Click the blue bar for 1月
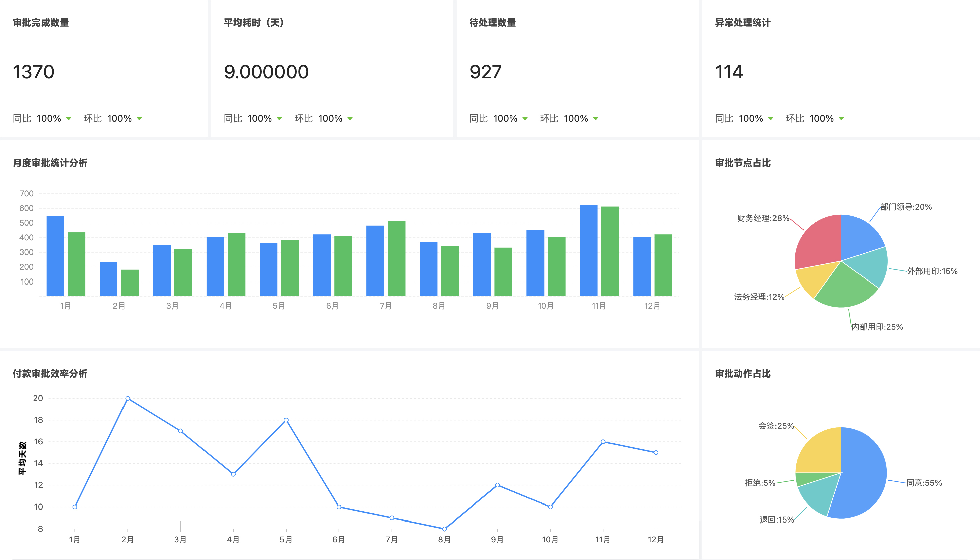Image resolution: width=980 pixels, height=560 pixels. tap(55, 256)
